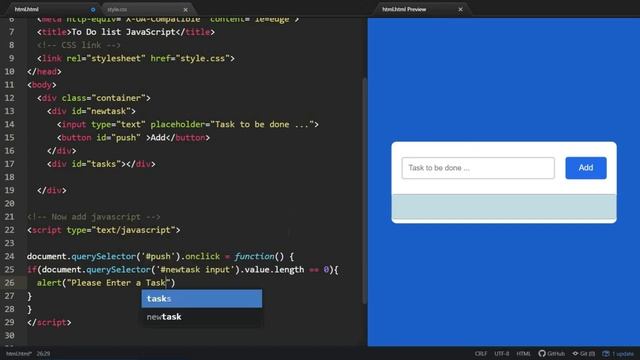The width and height of the screenshot is (640, 360).
Task: Click the UTF-8 encoding indicator
Action: tap(502, 353)
